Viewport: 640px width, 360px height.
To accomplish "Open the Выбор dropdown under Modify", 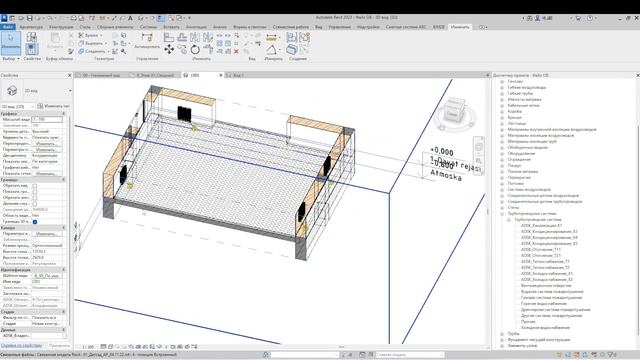I will (11, 59).
